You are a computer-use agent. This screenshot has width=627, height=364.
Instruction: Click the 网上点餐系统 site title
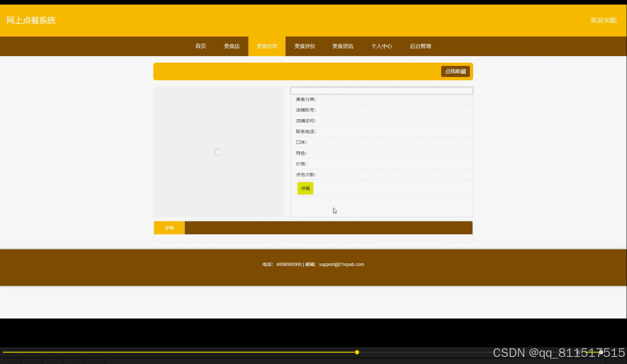[31, 20]
